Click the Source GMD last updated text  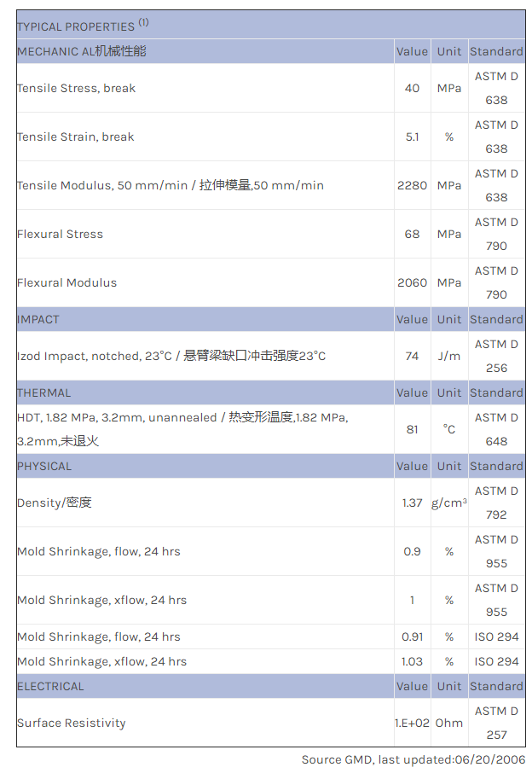coord(413,759)
